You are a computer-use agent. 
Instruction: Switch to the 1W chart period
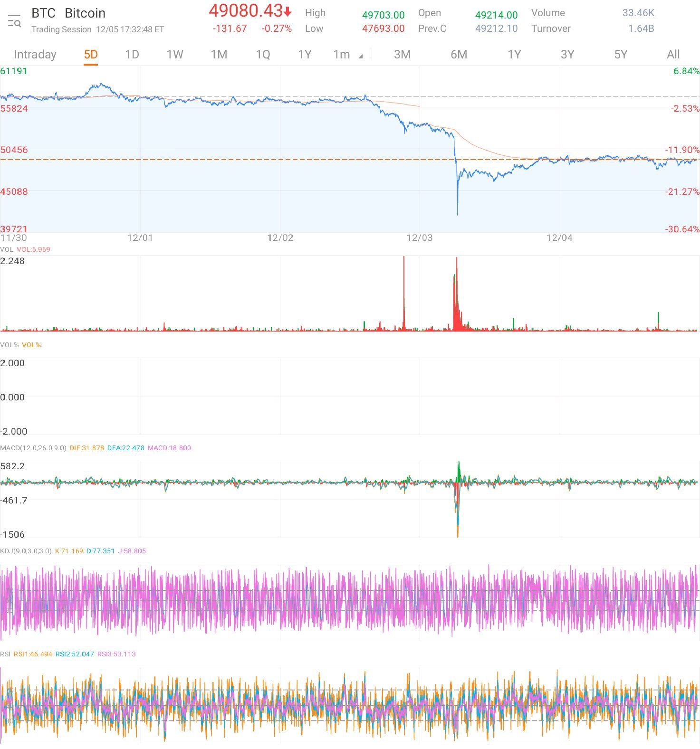click(175, 55)
